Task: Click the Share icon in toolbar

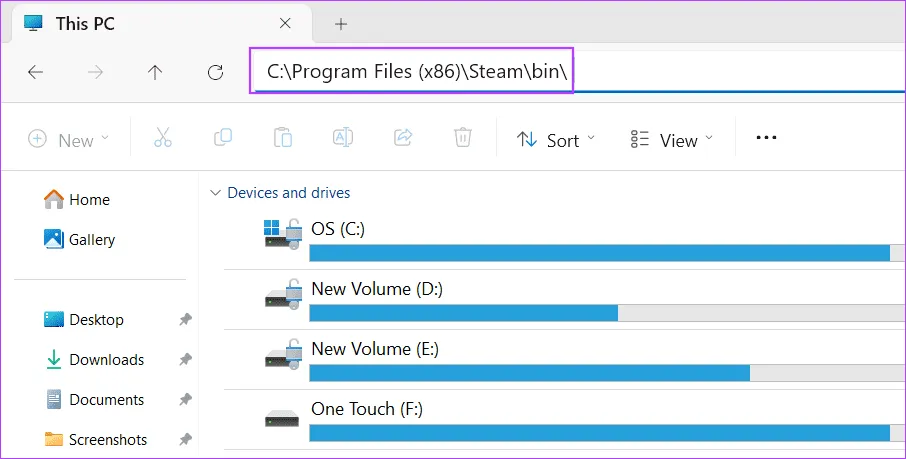Action: (404, 139)
